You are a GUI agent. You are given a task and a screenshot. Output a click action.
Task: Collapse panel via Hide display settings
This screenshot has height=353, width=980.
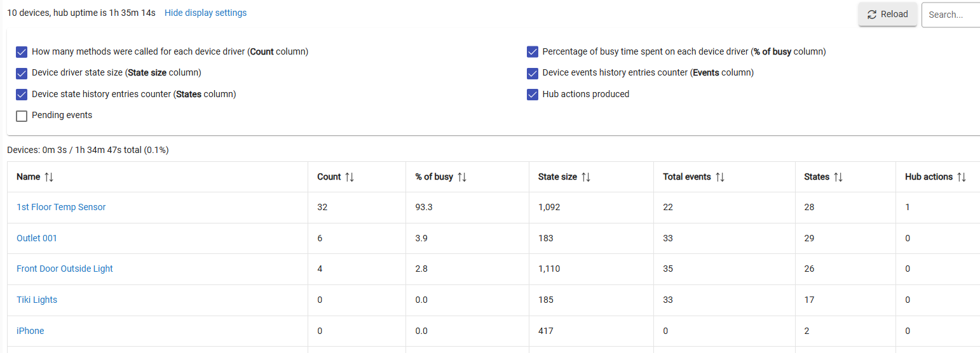point(205,13)
